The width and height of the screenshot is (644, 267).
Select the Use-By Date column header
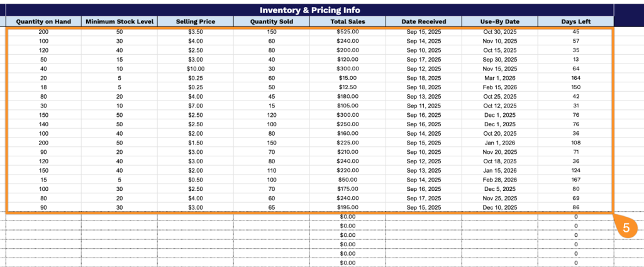coord(500,21)
